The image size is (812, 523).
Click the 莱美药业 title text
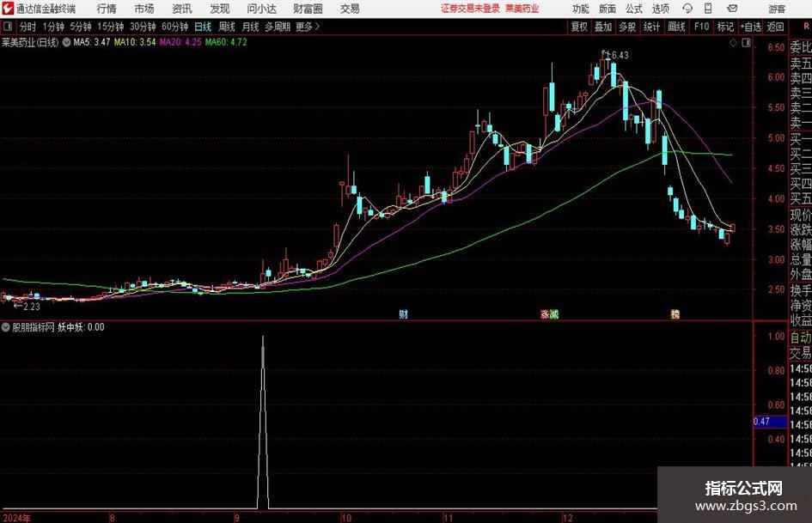[x=522, y=9]
